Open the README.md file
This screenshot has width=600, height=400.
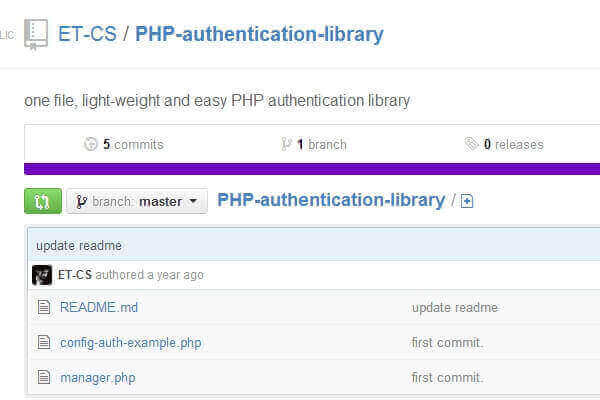coord(99,307)
